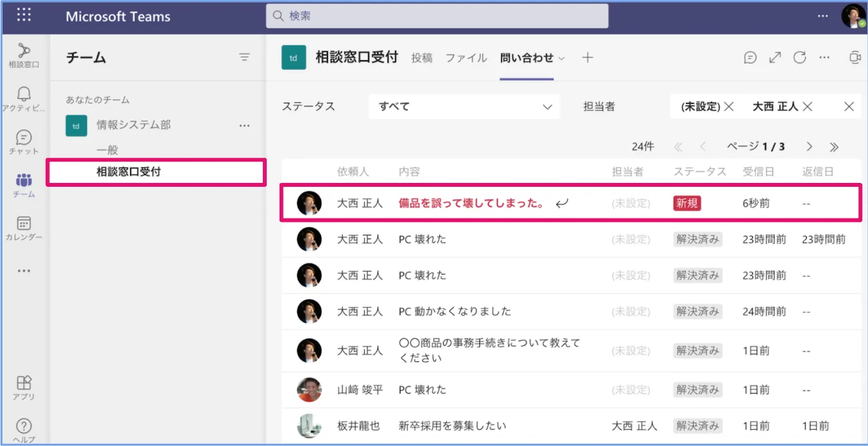Click the 受信日 column header
Screen dimensions: 868x446
click(758, 172)
